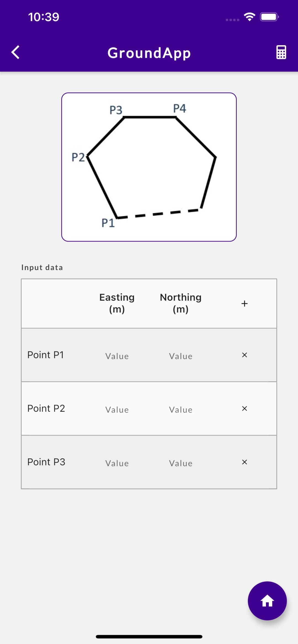Select Point P1 Easting value field

117,356
